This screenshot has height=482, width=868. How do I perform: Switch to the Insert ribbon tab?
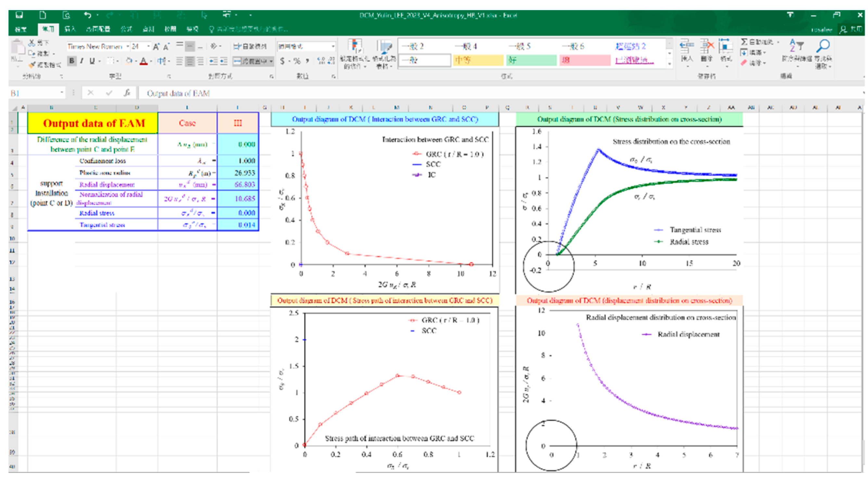coord(70,29)
